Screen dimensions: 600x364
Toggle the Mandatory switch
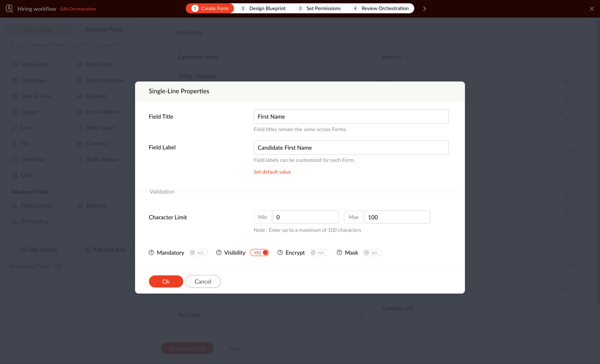[x=198, y=253]
